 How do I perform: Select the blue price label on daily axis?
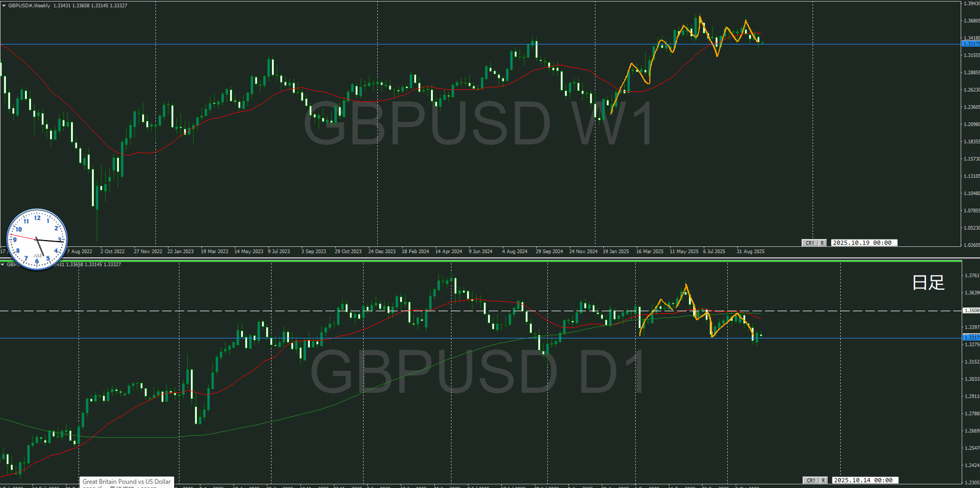pyautogui.click(x=971, y=337)
